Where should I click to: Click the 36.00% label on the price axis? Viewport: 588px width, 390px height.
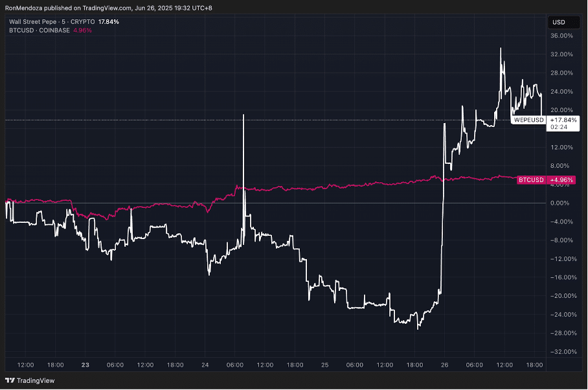561,36
